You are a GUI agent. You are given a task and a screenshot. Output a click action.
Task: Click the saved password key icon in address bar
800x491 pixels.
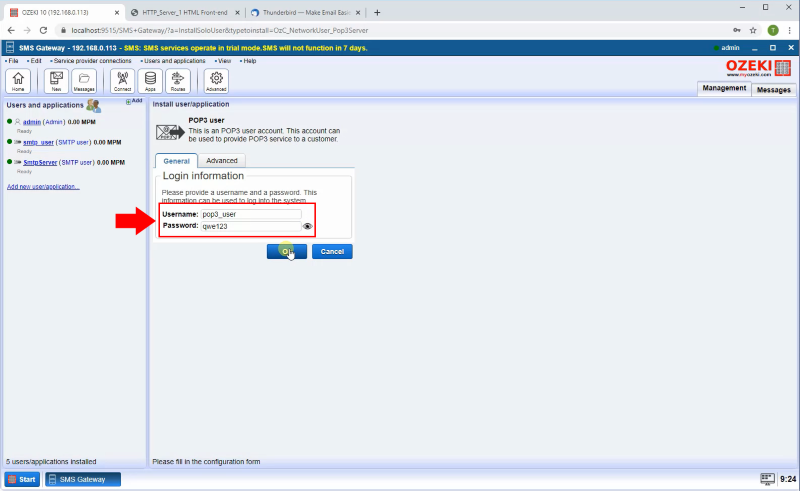pyautogui.click(x=737, y=30)
